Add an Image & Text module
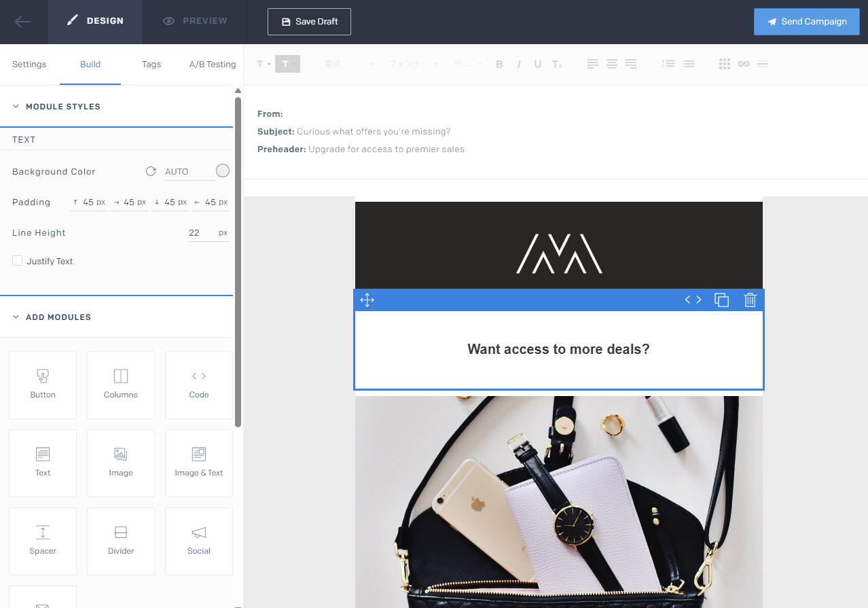 click(x=199, y=463)
